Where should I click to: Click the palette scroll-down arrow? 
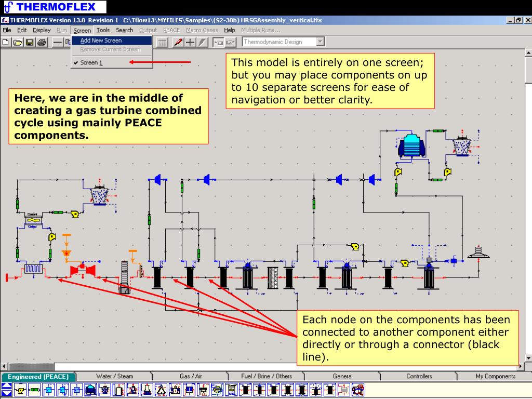click(6, 394)
